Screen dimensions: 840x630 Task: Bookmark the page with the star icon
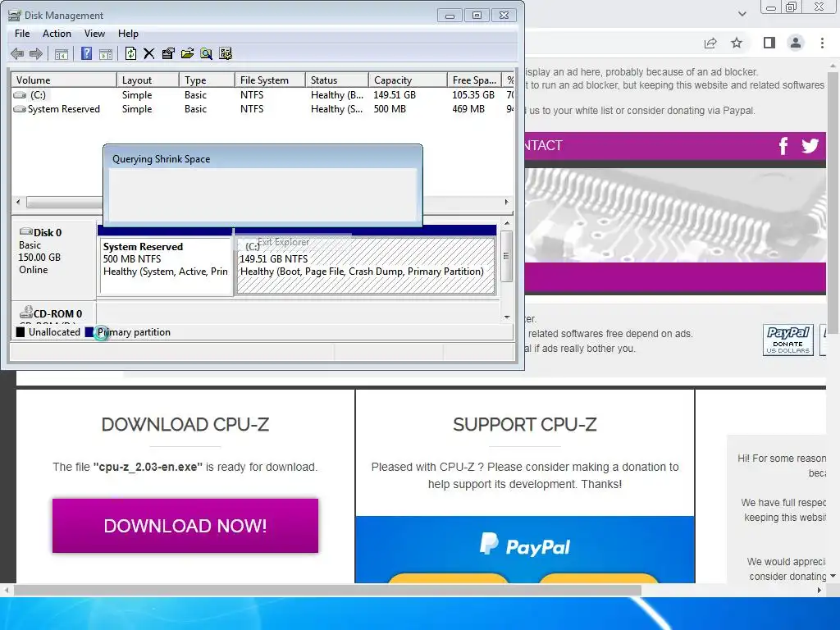737,43
